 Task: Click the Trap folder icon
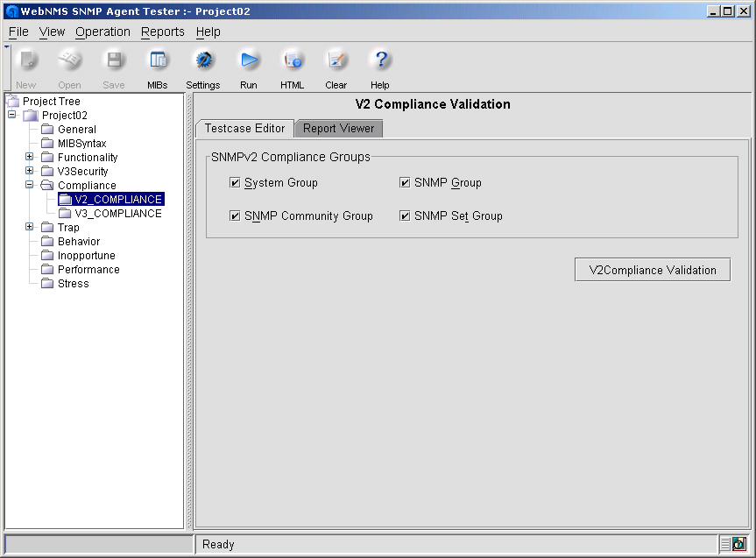tap(47, 227)
